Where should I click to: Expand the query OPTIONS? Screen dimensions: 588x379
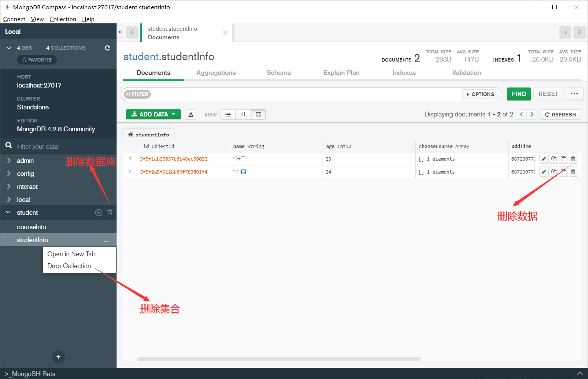tap(481, 94)
